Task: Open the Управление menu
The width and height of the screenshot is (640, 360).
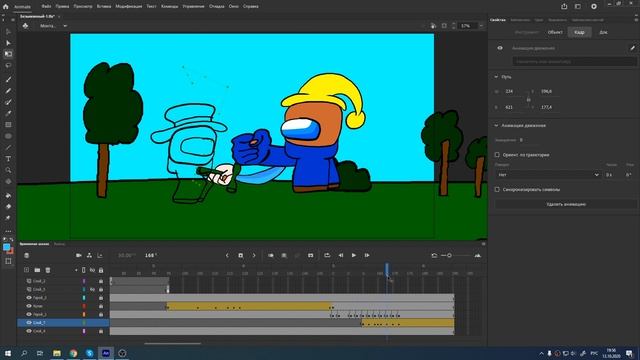Action: point(193,7)
